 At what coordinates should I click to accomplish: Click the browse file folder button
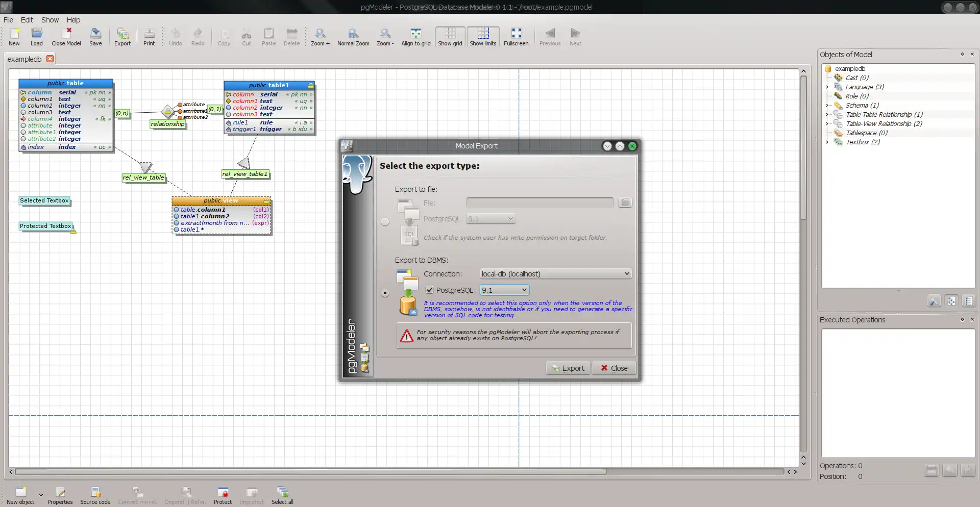625,203
